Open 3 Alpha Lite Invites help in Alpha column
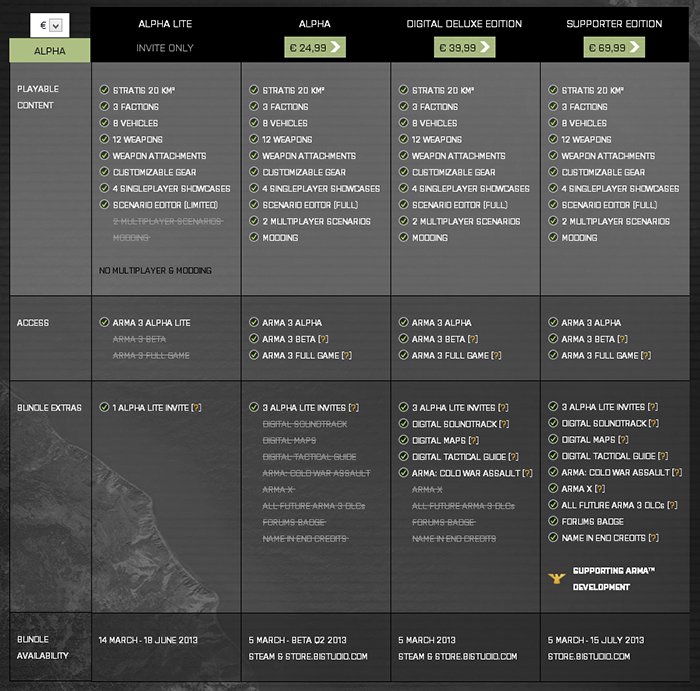The image size is (700, 691). pos(354,408)
